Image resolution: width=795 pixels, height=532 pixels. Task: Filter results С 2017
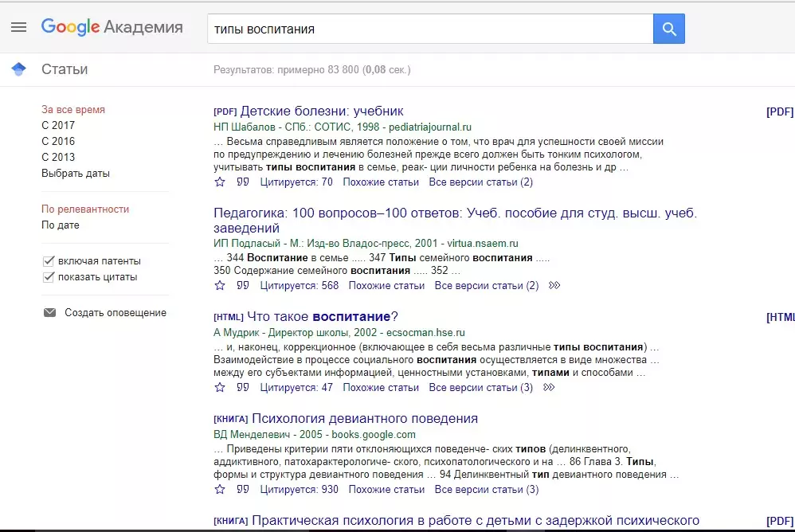[x=58, y=125]
